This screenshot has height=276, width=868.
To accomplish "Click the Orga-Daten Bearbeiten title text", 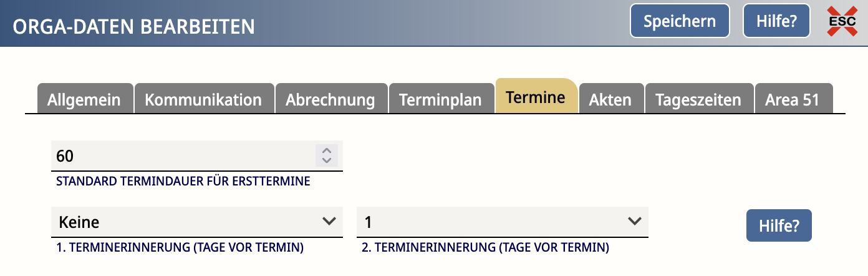I will 134,27.
